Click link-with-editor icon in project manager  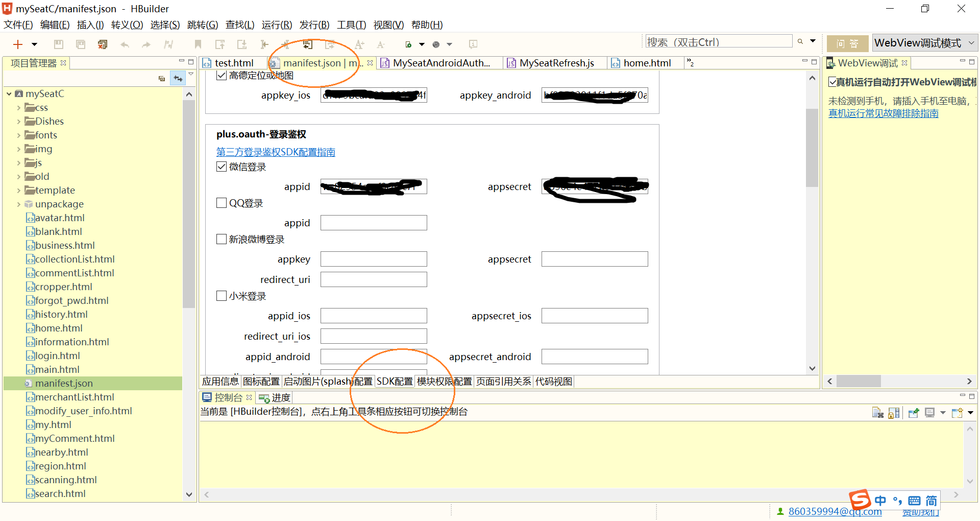(178, 78)
